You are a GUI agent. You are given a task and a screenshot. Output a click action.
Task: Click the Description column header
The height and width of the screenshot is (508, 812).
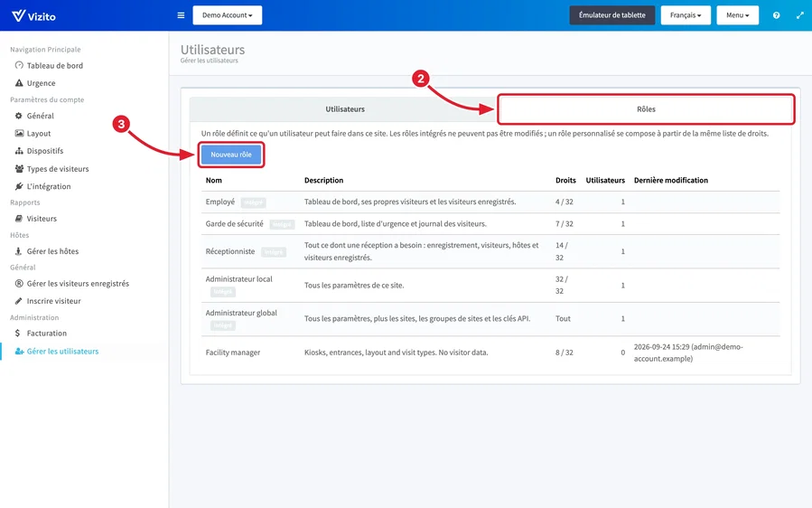(323, 181)
